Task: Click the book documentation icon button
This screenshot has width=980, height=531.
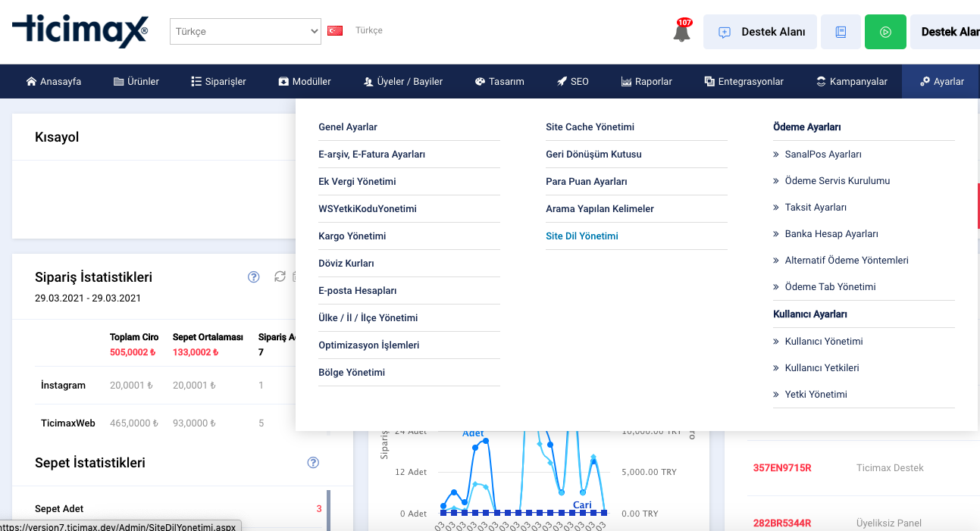Action: point(841,32)
